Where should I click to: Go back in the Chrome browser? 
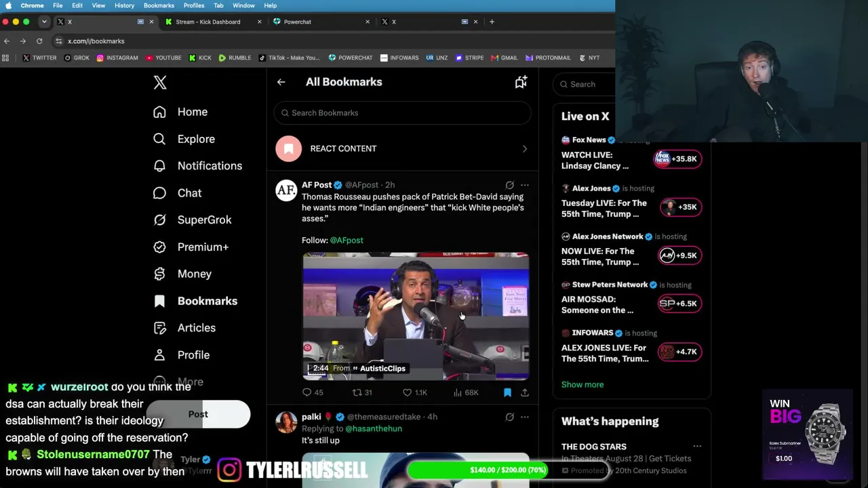point(7,41)
